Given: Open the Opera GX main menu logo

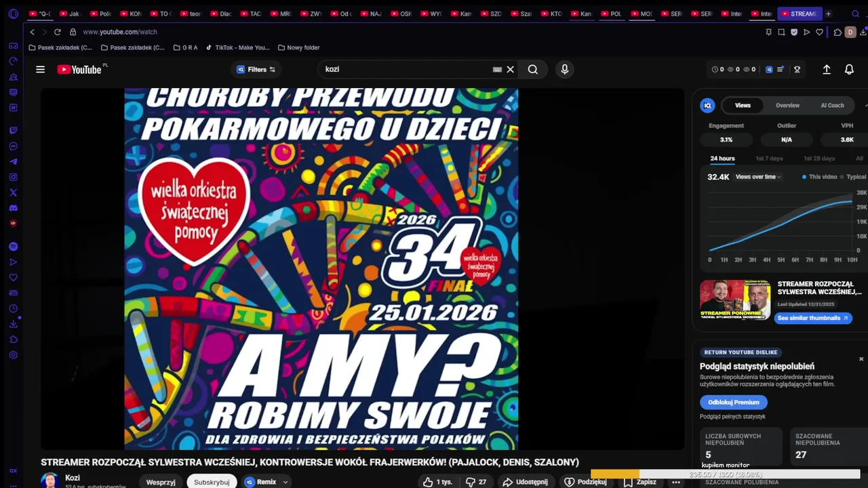Looking at the screenshot, I should [x=13, y=14].
